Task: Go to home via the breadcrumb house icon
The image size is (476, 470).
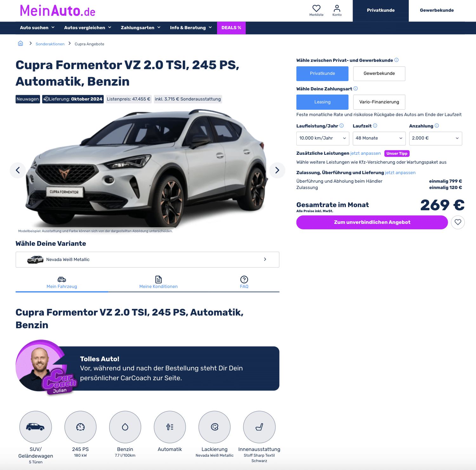Action: pyautogui.click(x=20, y=43)
